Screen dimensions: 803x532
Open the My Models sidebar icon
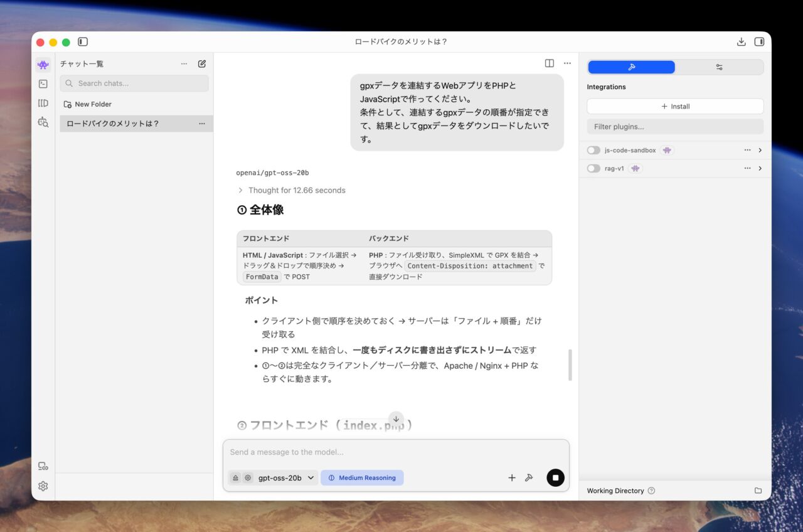point(43,103)
